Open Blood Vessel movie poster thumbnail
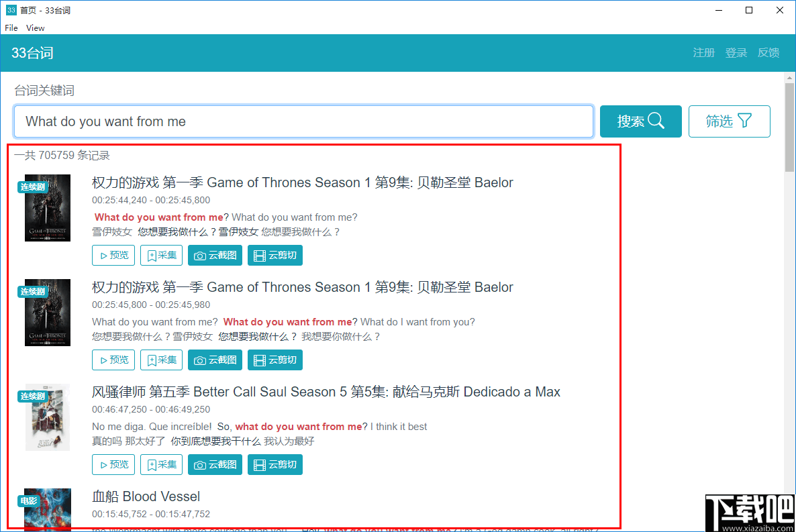 48,510
